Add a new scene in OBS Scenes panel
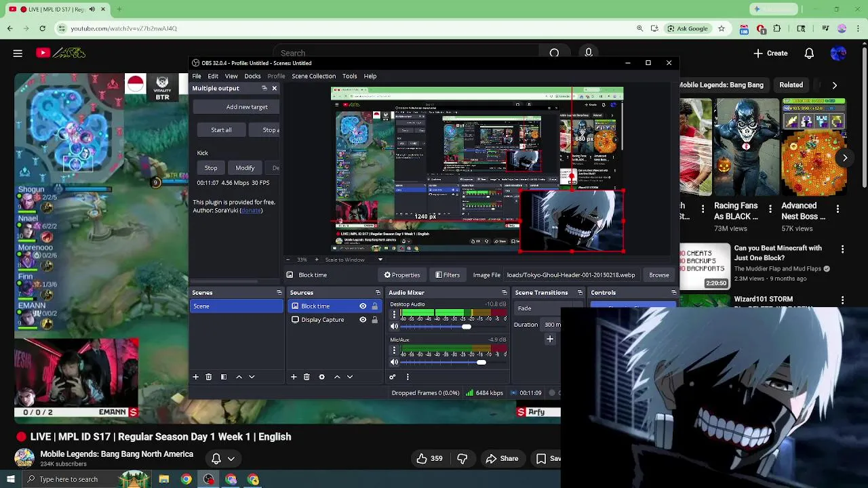The height and width of the screenshot is (488, 868). 195,377
